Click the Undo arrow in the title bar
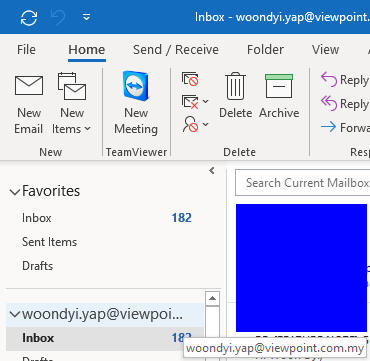Image resolution: width=370 pixels, height=361 pixels. [x=58, y=17]
